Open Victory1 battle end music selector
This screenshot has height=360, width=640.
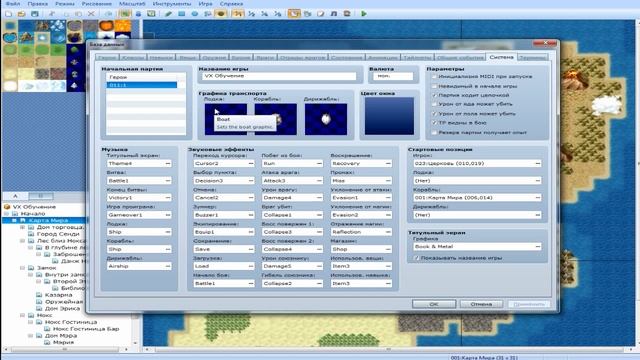tap(139, 198)
